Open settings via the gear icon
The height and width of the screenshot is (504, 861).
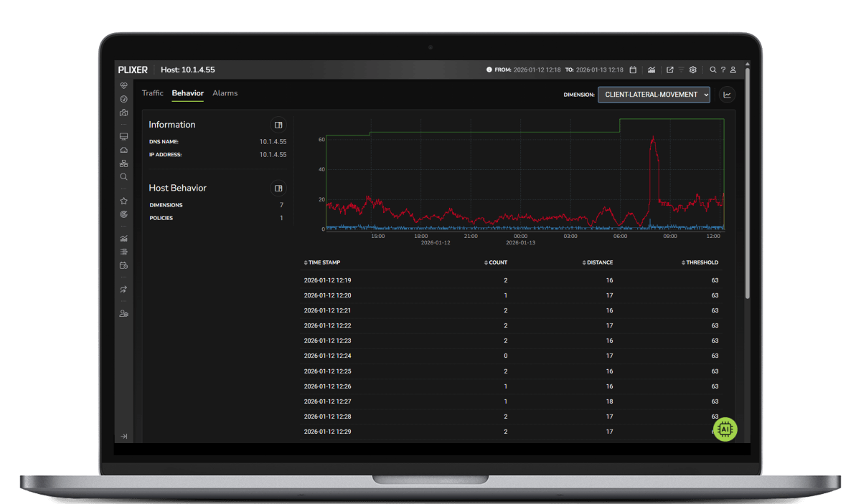tap(692, 70)
